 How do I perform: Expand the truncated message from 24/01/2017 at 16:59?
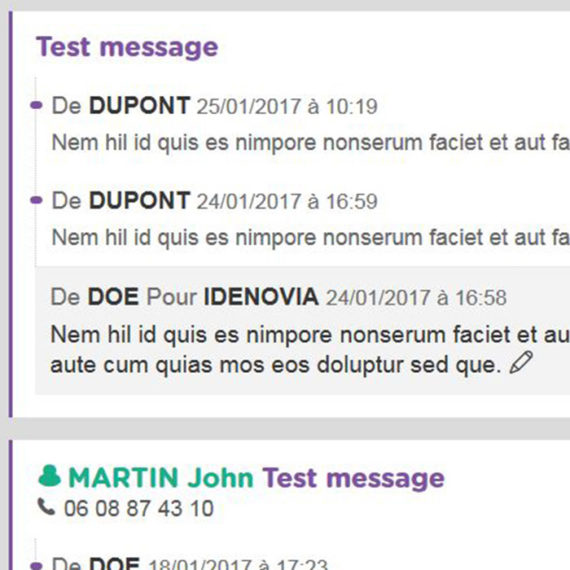[311, 238]
